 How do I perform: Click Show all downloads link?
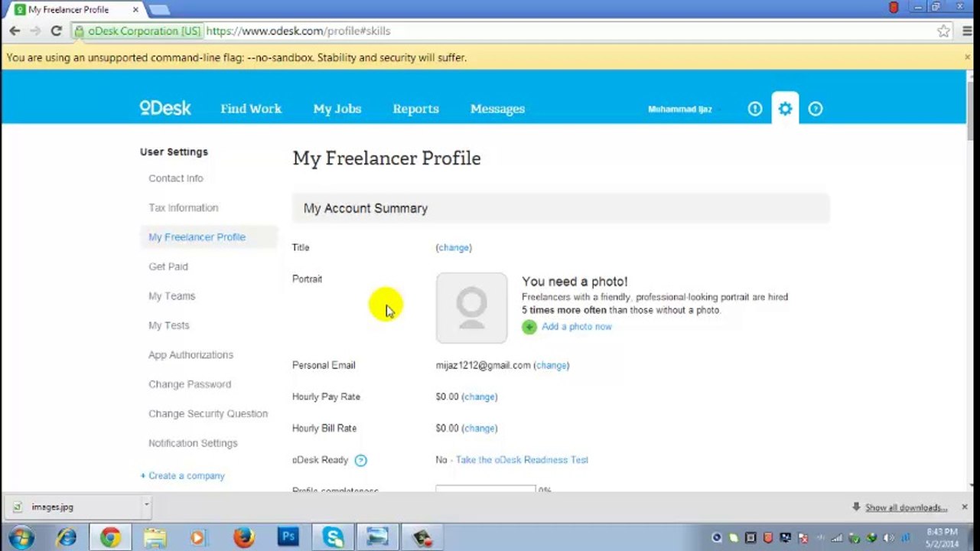pyautogui.click(x=906, y=507)
